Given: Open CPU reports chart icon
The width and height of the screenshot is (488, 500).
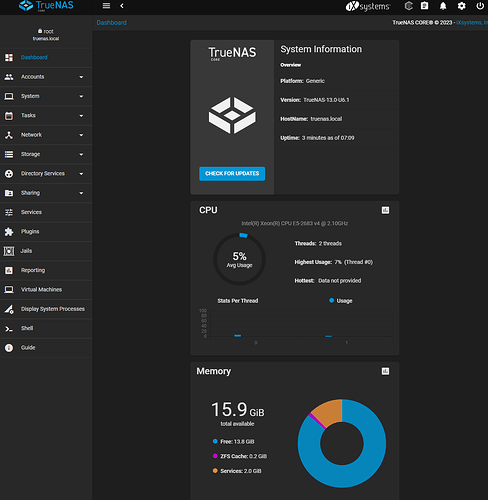Looking at the screenshot, I should pyautogui.click(x=385, y=210).
